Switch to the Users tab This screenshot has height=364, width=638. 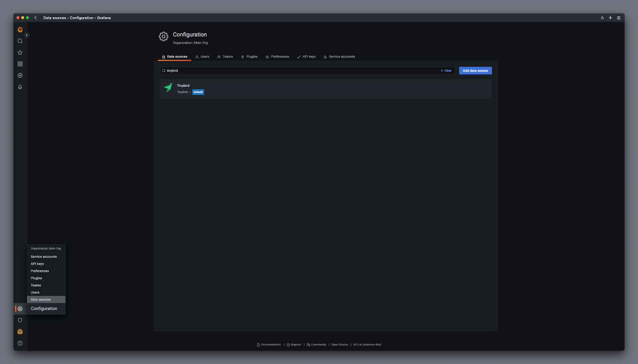(x=202, y=57)
